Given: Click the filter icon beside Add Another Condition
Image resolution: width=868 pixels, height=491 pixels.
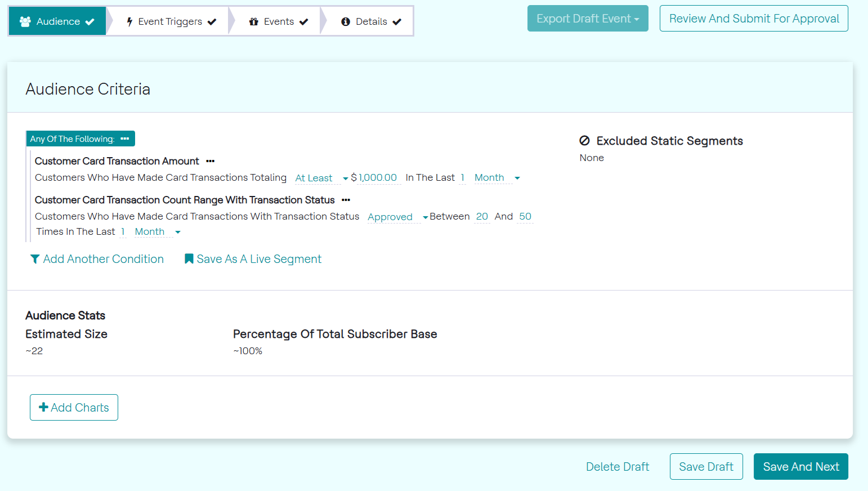Looking at the screenshot, I should tap(35, 259).
